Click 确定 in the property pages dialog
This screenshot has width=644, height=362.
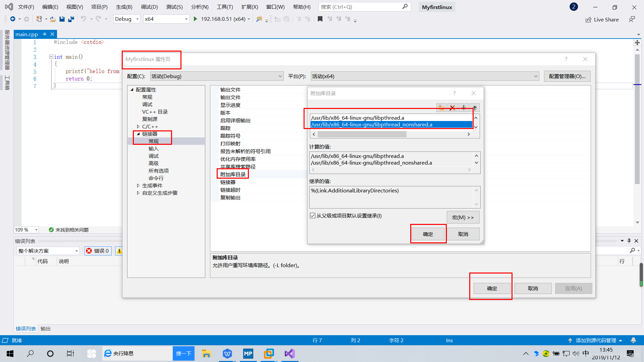[492, 288]
